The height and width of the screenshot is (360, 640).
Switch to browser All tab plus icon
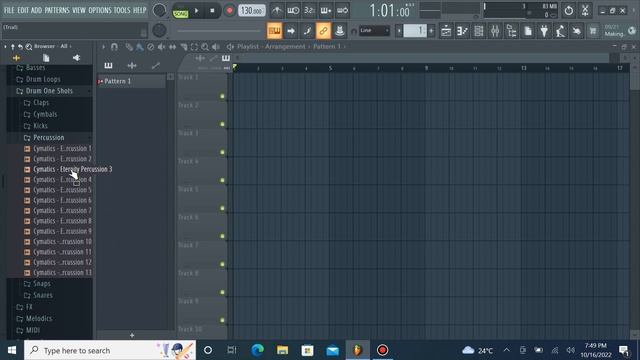(x=16, y=58)
